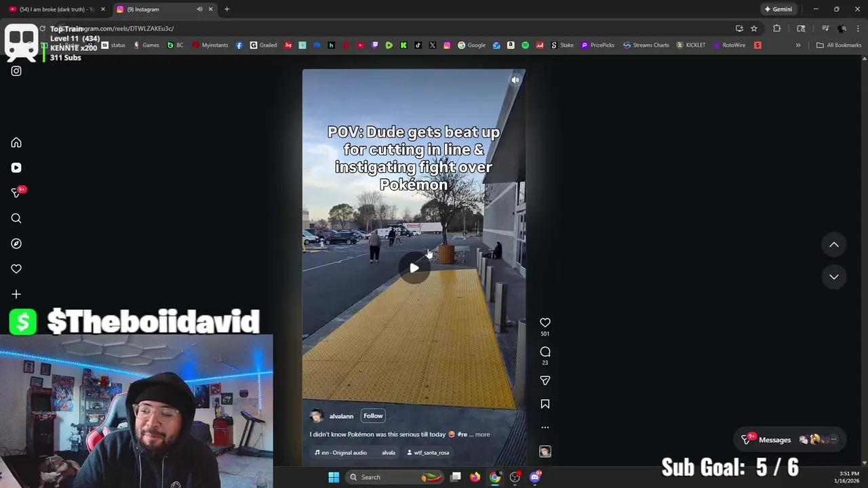Open sidebar Messages icon with 9+ badge
Screen dimensions: 868x488
pyautogui.click(x=16, y=193)
